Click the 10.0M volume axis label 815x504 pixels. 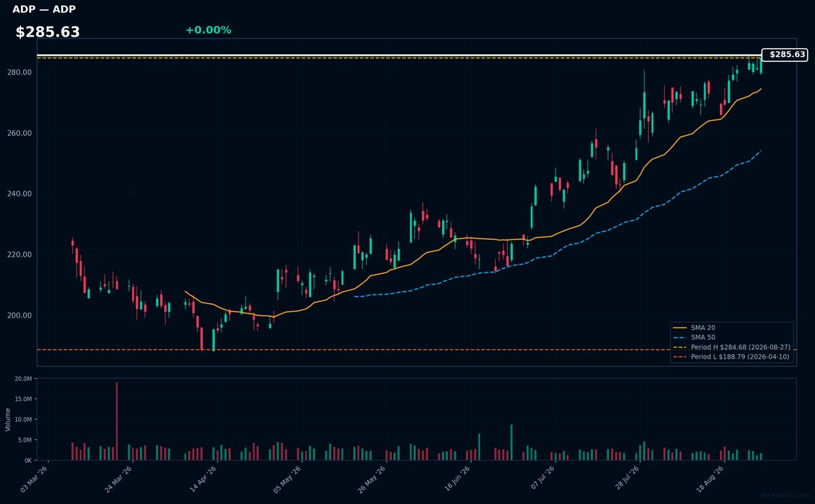[x=24, y=419]
